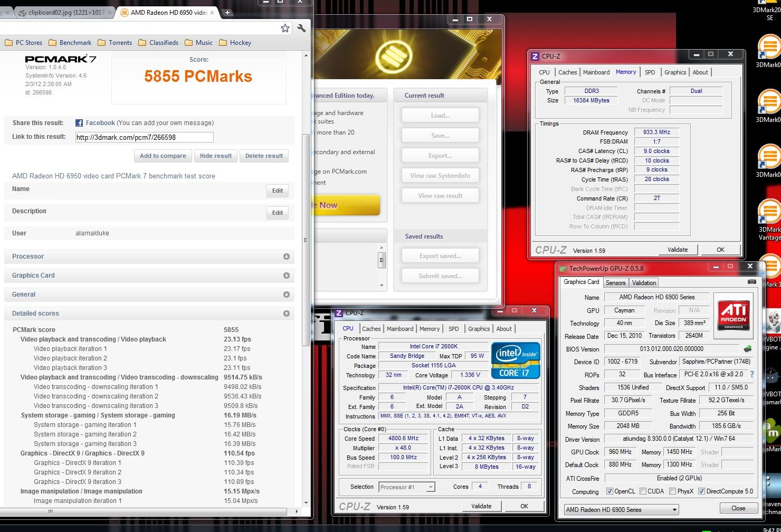Screen dimensions: 781x532
Task: Bookmark this page with star icon
Action: 285,28
